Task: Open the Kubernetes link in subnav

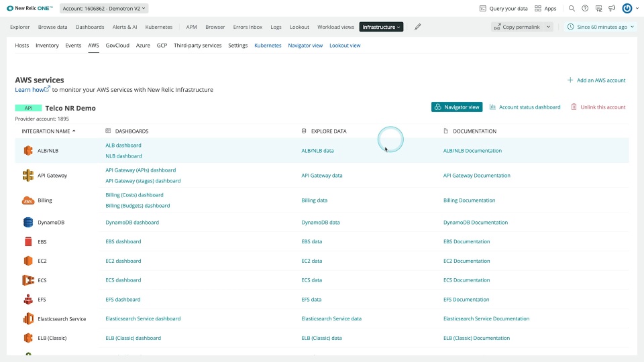Action: tap(268, 45)
